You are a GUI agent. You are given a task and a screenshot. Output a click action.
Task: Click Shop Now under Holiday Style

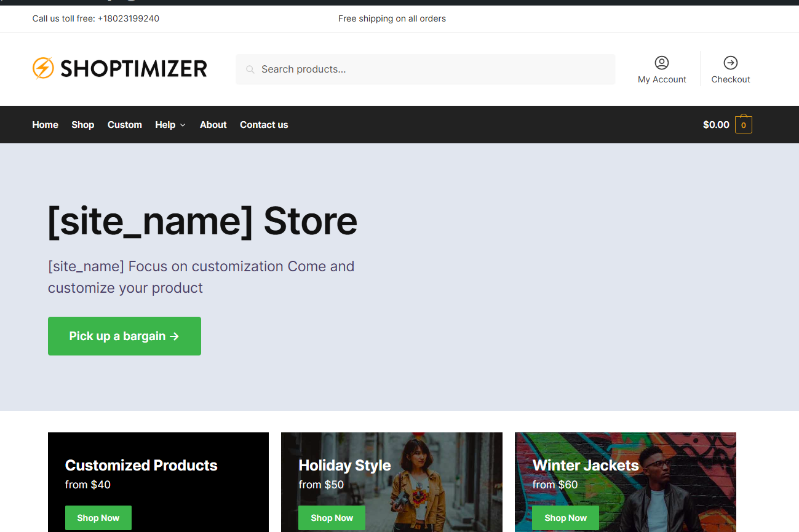(332, 518)
